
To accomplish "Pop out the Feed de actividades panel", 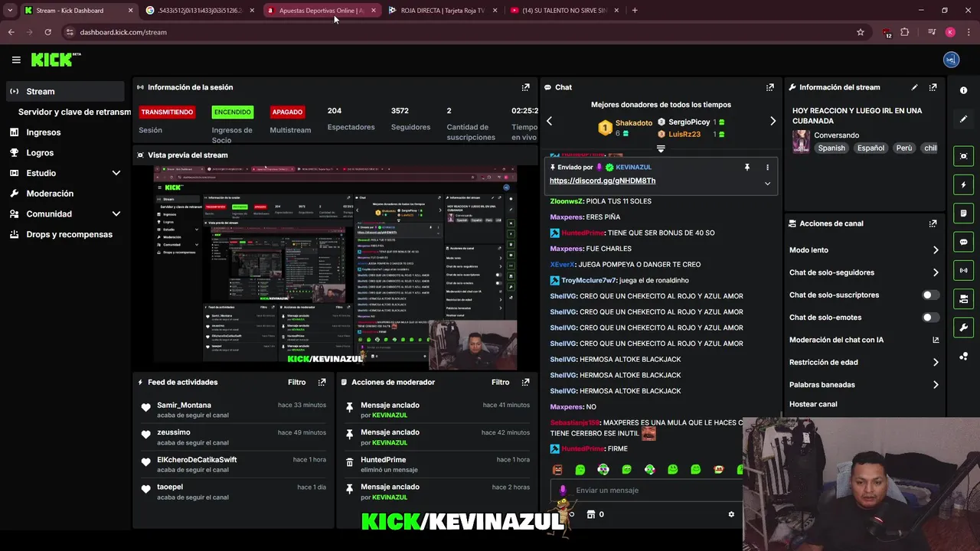I will click(322, 382).
